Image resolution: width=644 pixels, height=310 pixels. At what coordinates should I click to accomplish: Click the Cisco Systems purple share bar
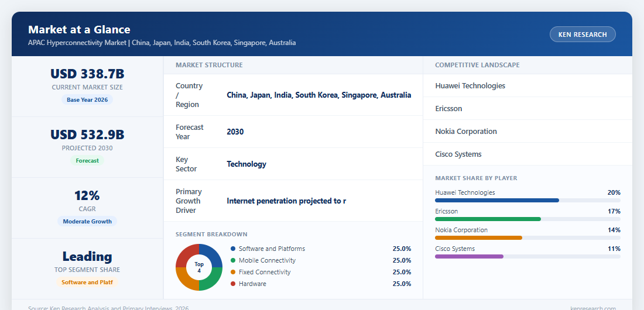pos(469,257)
